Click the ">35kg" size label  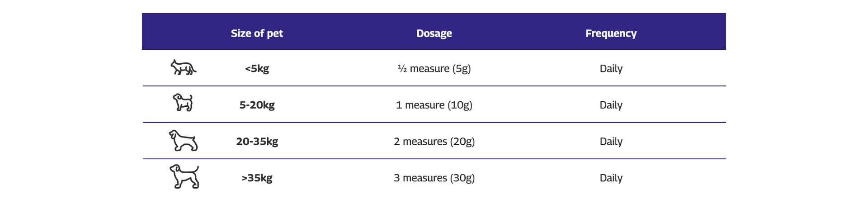click(x=257, y=178)
